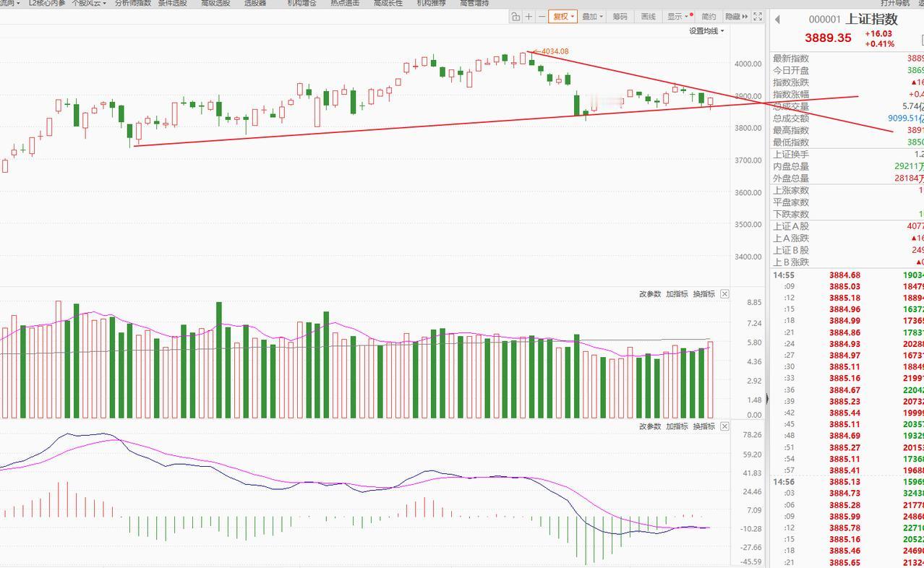
Task: Click the current price 3889.35
Action: tap(828, 38)
